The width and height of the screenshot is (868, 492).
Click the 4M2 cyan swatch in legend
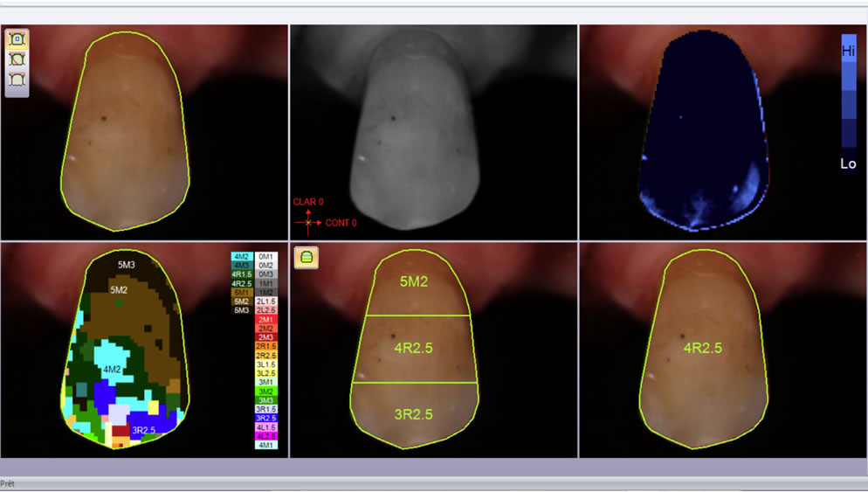click(242, 256)
